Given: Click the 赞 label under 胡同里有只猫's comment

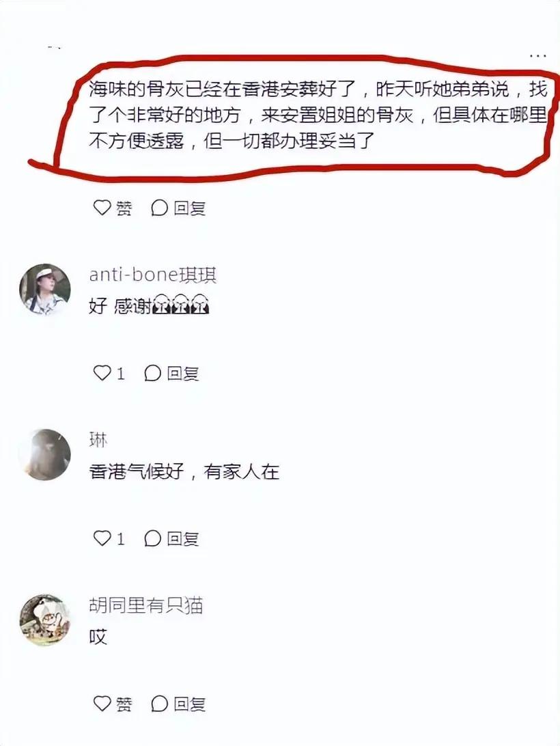Looking at the screenshot, I should (x=124, y=704).
